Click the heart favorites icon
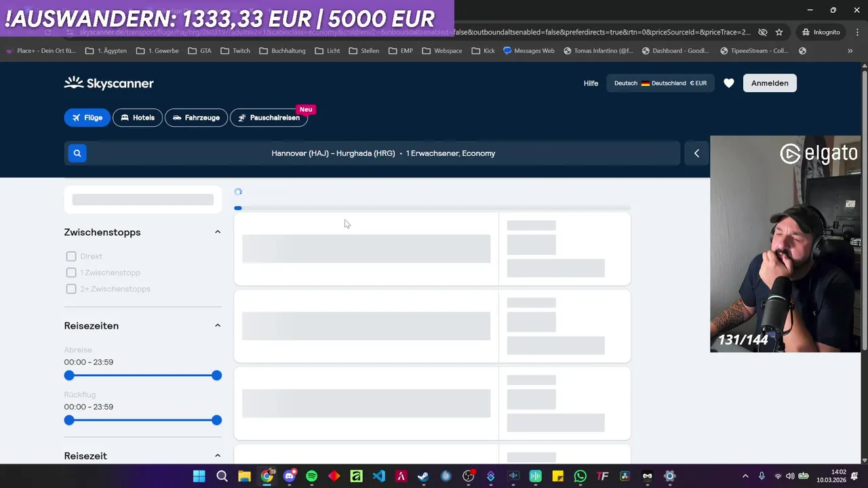The image size is (868, 488). tap(728, 83)
